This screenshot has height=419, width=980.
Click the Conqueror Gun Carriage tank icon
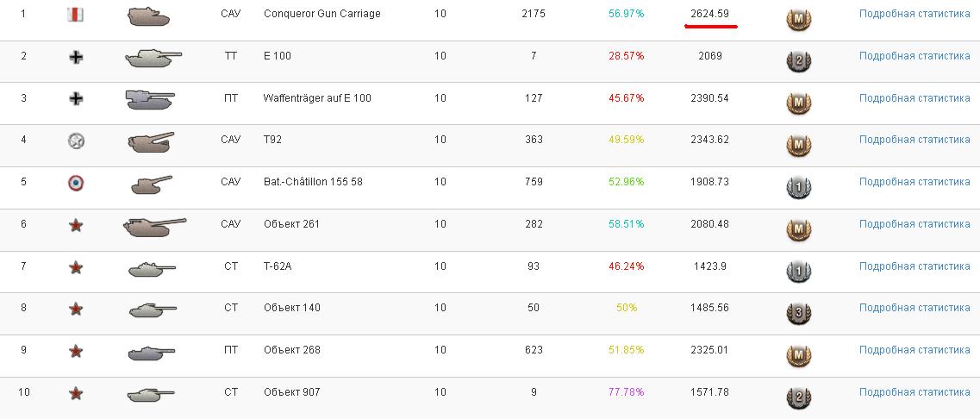click(148, 16)
